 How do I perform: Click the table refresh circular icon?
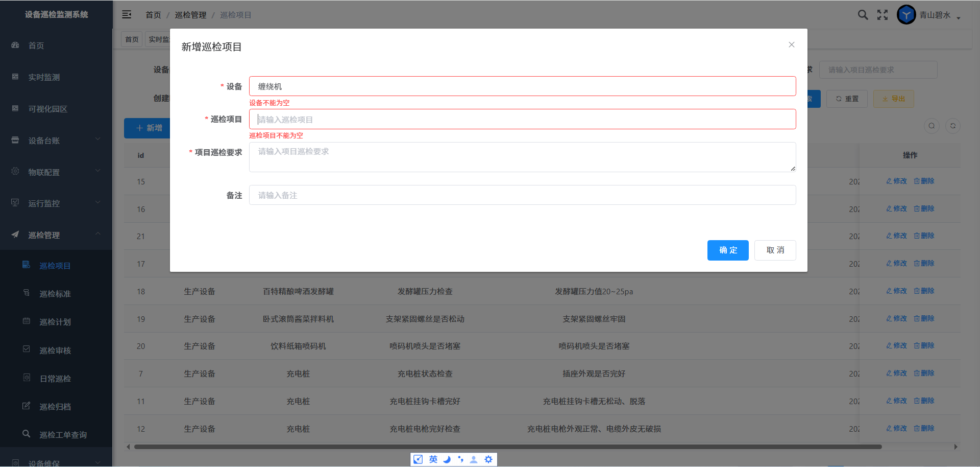[952, 126]
